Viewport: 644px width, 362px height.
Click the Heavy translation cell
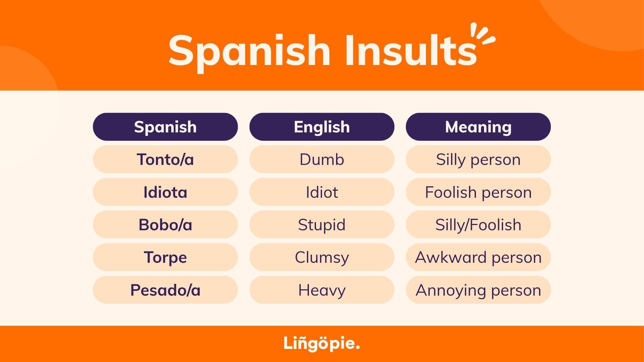[322, 290]
